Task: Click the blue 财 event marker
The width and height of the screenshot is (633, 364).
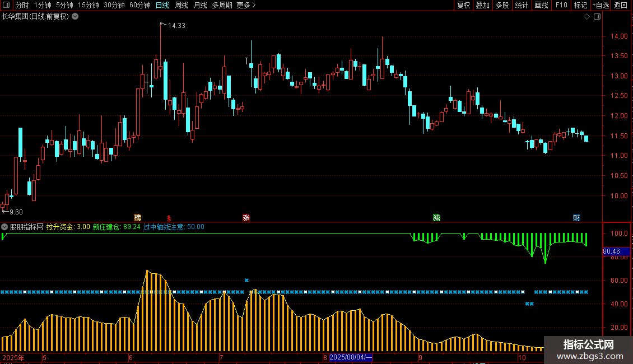Action: [x=576, y=217]
